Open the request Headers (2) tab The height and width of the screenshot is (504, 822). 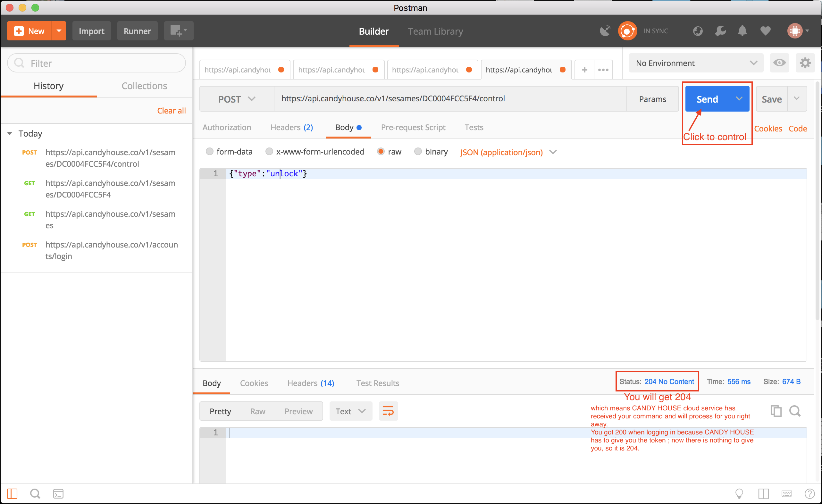click(291, 127)
